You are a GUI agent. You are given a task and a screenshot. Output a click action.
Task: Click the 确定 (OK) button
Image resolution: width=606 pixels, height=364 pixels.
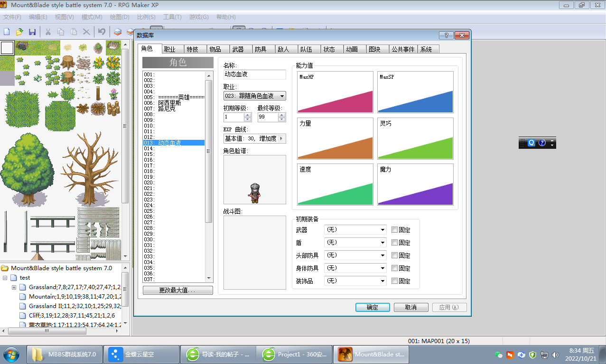pos(373,308)
